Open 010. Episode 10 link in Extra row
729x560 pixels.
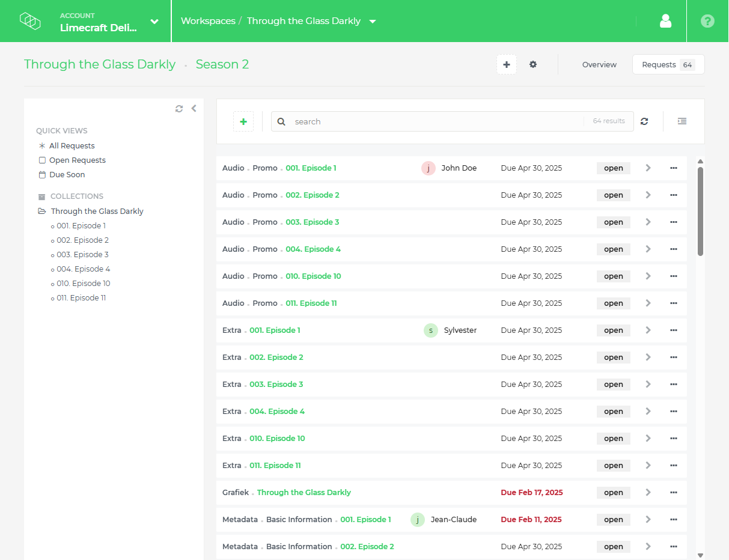277,439
